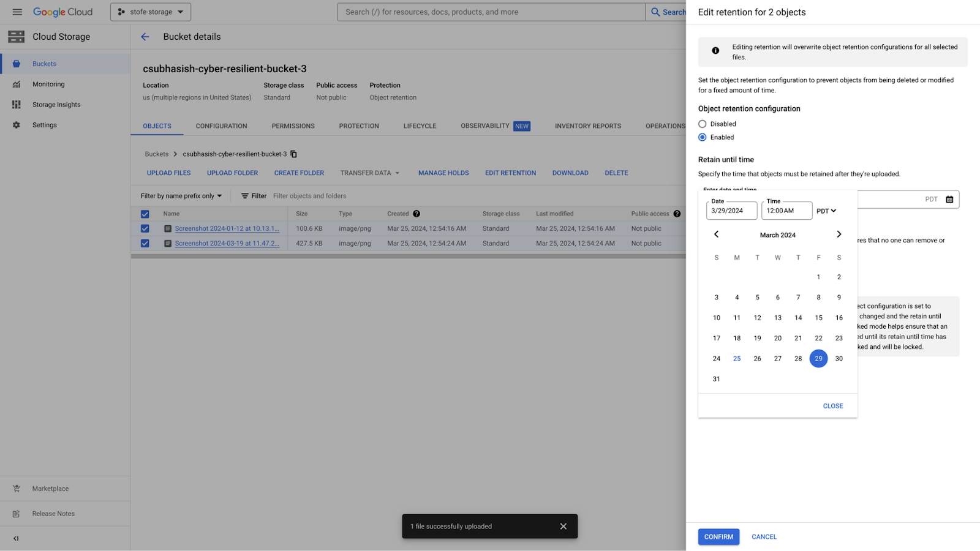The height and width of the screenshot is (551, 980).
Task: Open Screenshot 2024-01-12 file link
Action: (227, 228)
